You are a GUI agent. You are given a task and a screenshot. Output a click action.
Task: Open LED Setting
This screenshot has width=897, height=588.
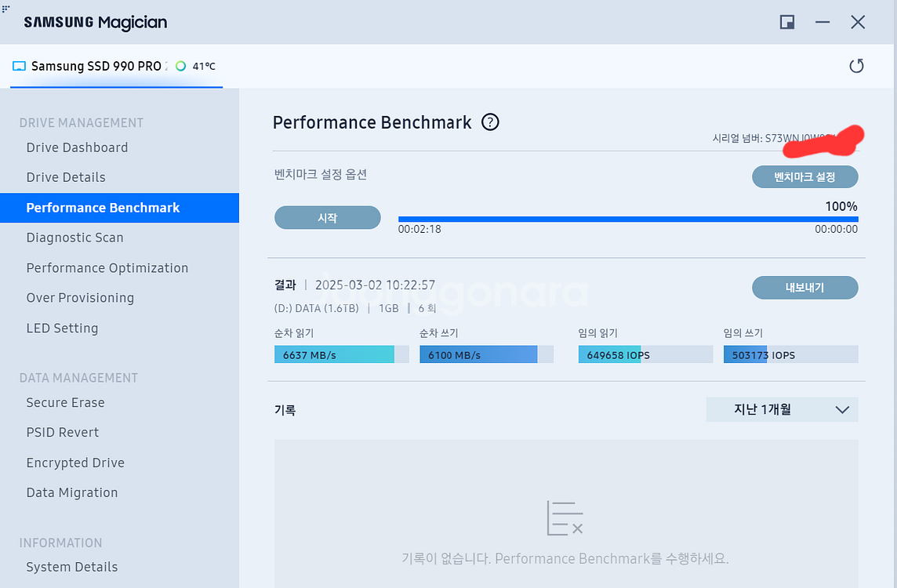coord(63,328)
